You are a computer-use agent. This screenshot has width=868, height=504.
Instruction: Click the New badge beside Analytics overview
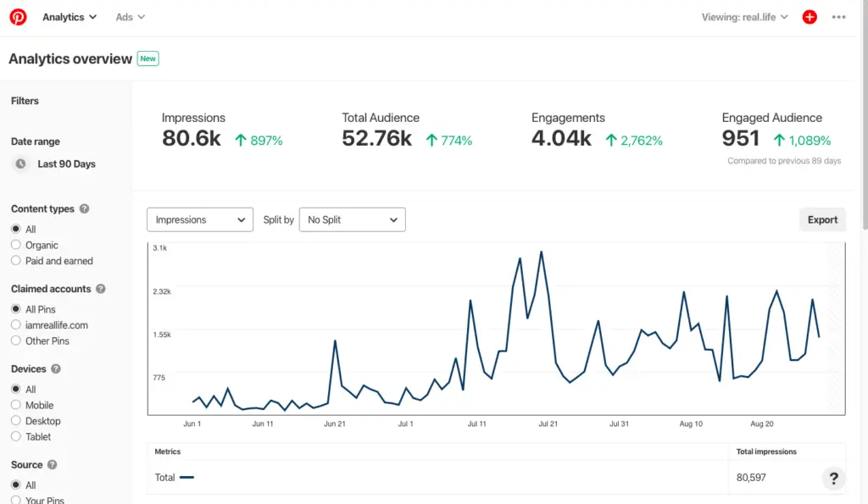(147, 58)
